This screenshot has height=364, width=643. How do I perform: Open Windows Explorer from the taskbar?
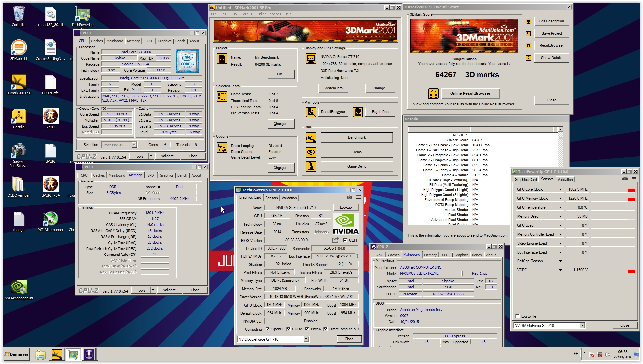coord(40,355)
